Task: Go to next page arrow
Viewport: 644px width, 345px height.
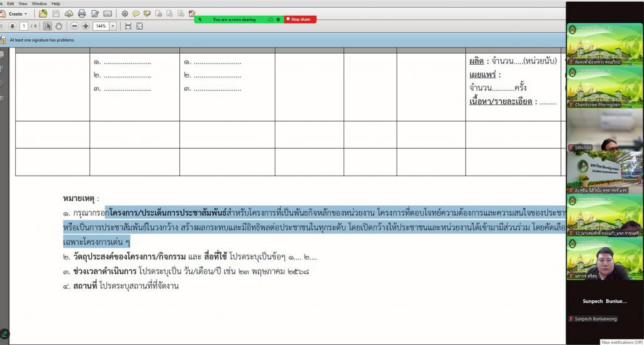Action: 12,26
